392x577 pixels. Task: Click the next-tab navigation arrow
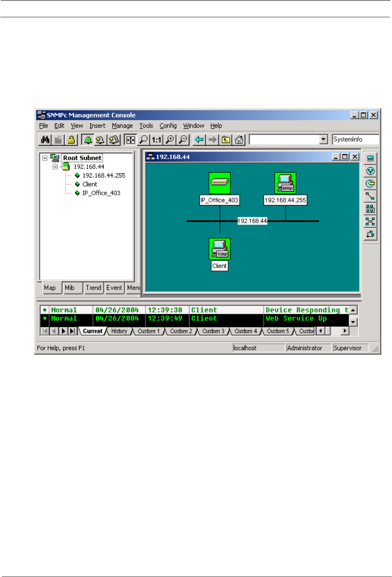(63, 331)
